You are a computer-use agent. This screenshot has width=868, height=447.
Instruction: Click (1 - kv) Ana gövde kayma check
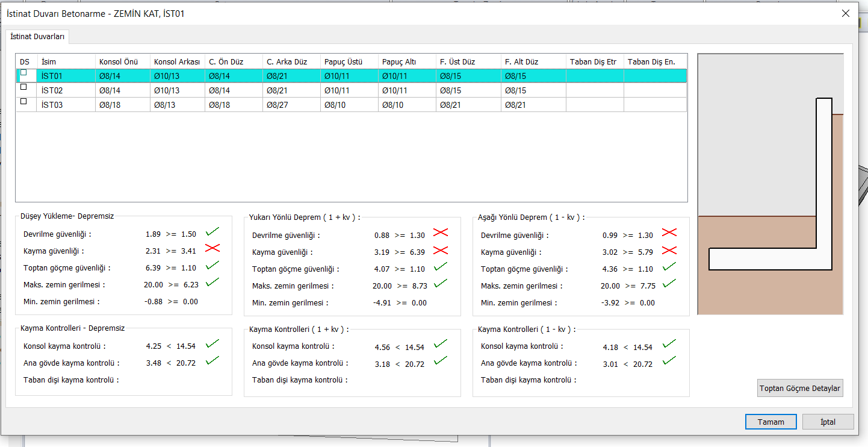[x=669, y=361]
